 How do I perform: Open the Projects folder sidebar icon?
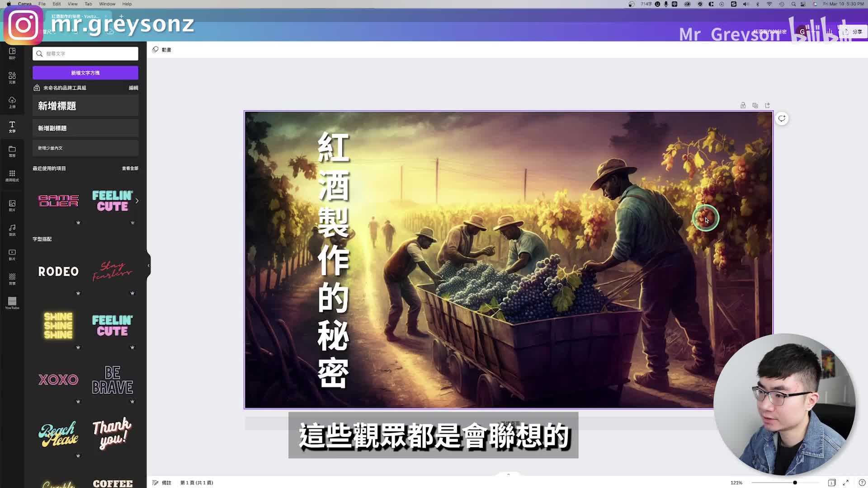pos(12,151)
